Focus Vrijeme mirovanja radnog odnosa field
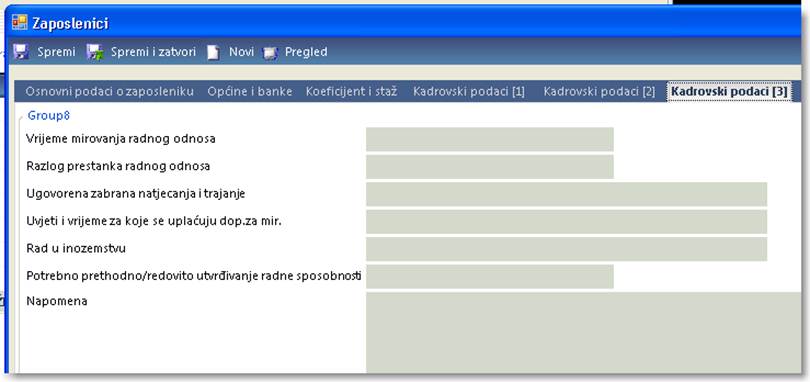This screenshot has width=810, height=382. point(490,139)
